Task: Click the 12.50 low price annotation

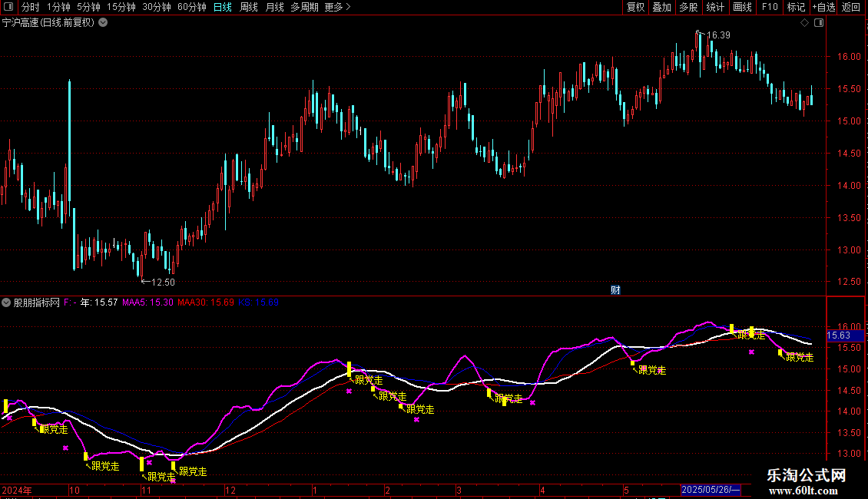Action: (x=163, y=283)
